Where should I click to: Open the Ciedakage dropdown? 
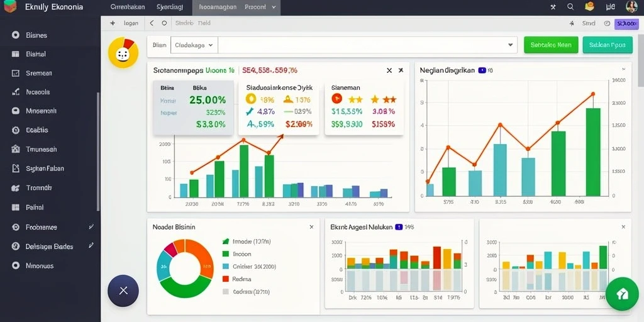coord(194,45)
